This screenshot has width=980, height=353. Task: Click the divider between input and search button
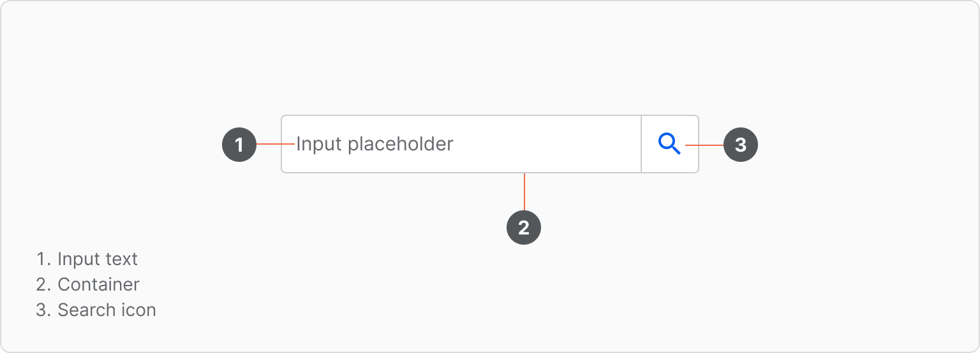[x=641, y=144]
